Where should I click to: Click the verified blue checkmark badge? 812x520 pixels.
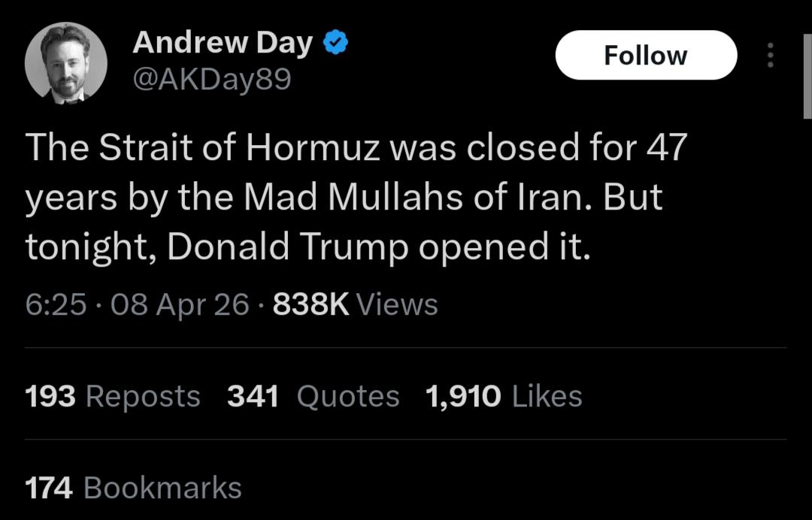335,44
